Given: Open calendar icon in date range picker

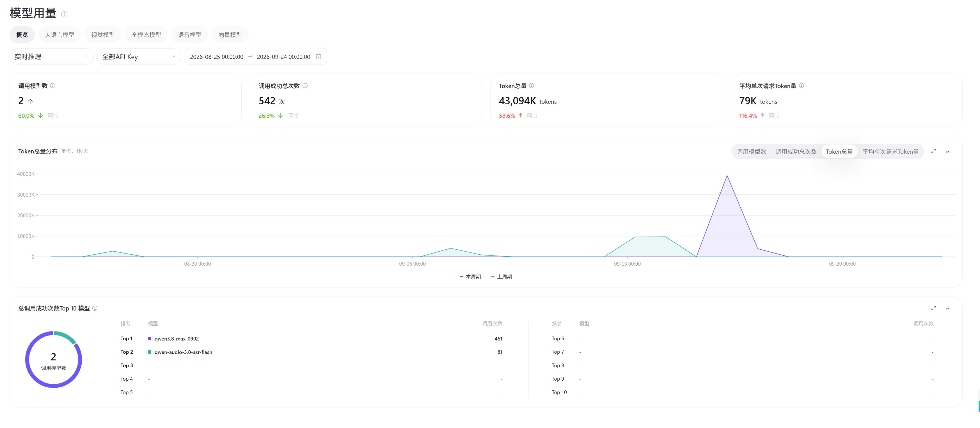Looking at the screenshot, I should point(319,57).
